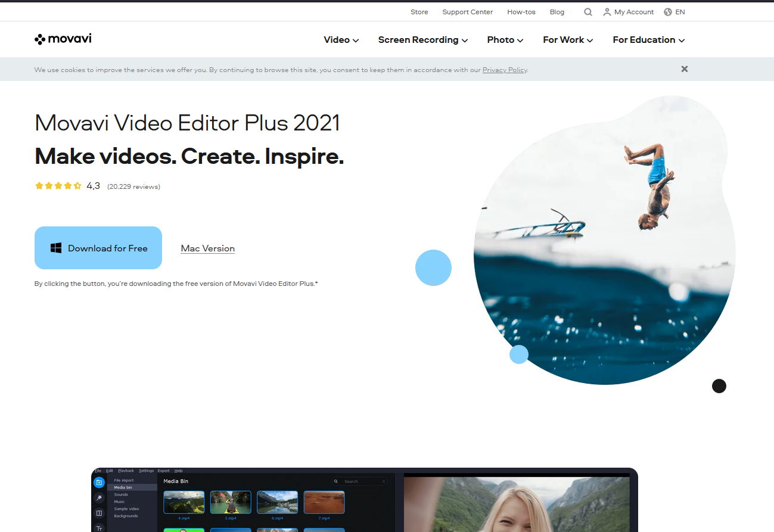Click the 20,229 reviews text
This screenshot has width=774, height=532.
click(133, 186)
